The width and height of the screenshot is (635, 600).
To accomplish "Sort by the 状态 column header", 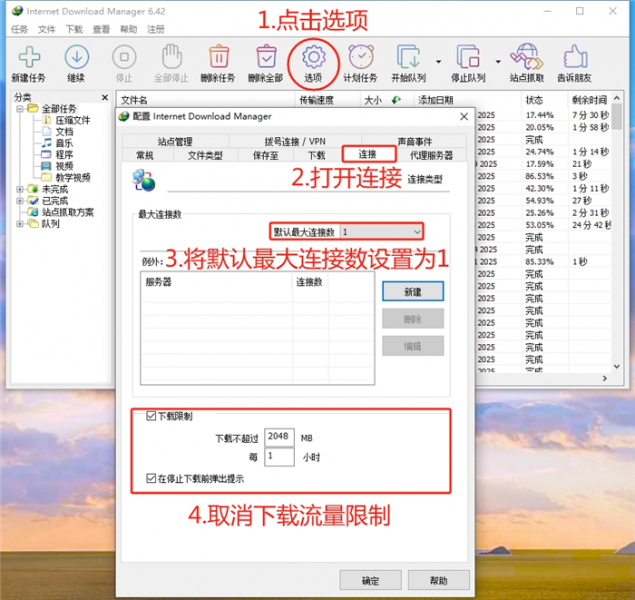I will pyautogui.click(x=544, y=100).
